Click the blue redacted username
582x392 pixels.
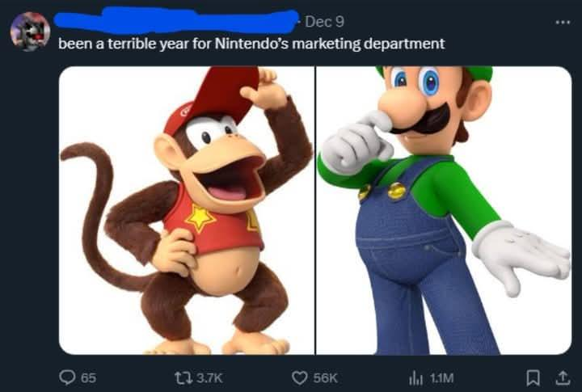point(176,19)
